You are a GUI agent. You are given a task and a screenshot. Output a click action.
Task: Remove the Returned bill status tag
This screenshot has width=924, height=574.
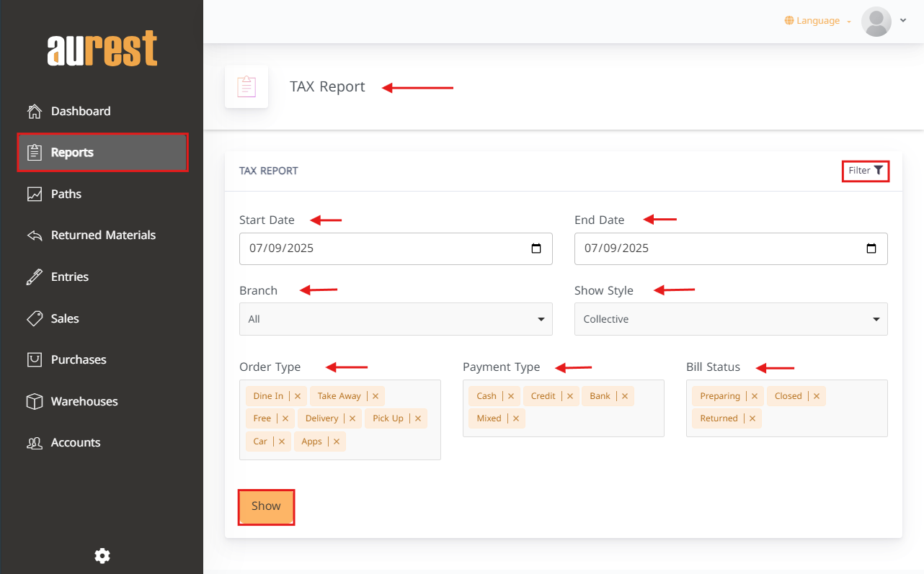tap(752, 418)
